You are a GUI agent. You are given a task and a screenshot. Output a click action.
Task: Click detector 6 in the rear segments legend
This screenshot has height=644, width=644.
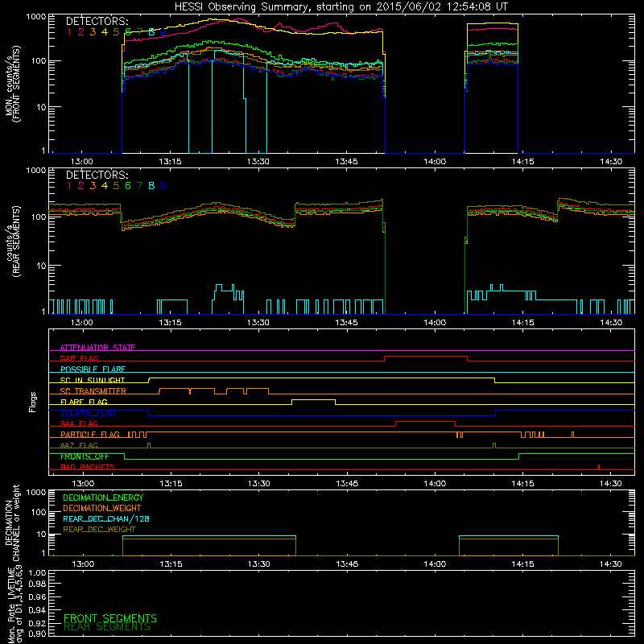[x=128, y=186]
